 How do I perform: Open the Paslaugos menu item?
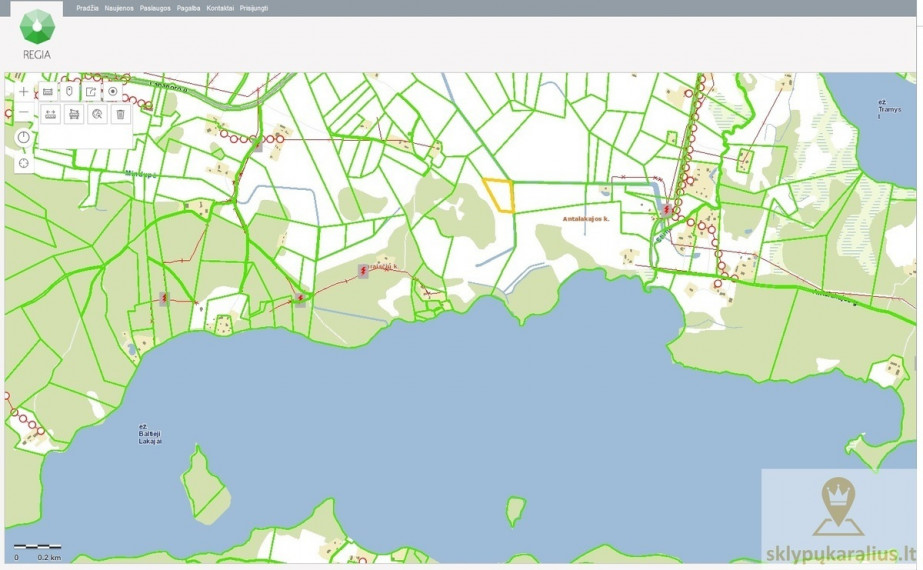(155, 8)
